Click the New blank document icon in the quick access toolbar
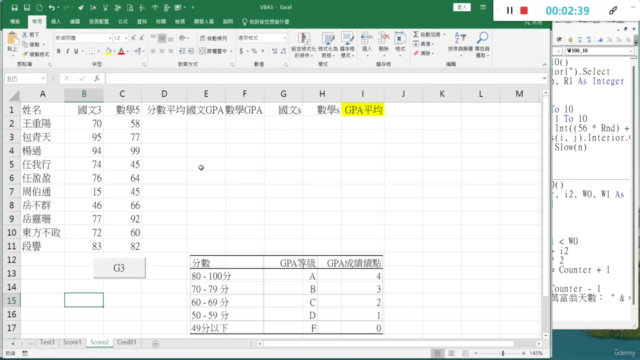Image resolution: width=640 pixels, height=360 pixels. tap(39, 7)
